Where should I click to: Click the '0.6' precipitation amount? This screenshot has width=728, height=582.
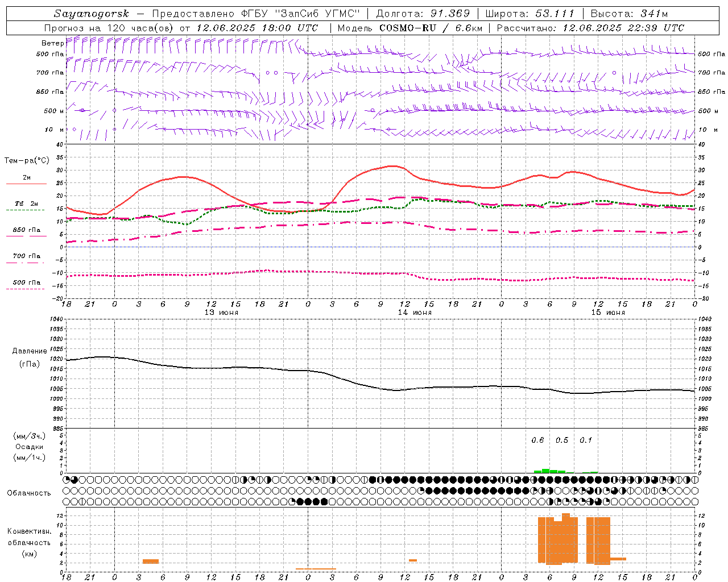(x=537, y=440)
